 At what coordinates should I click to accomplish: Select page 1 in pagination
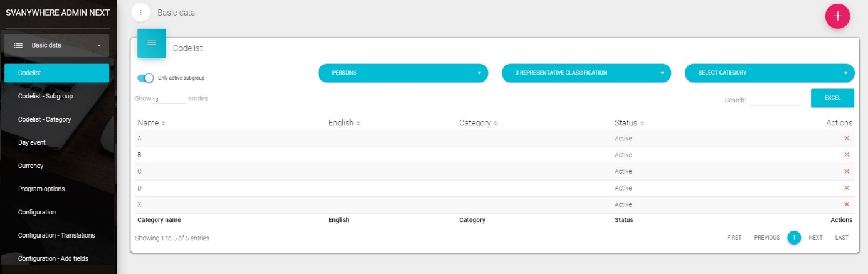tap(794, 238)
